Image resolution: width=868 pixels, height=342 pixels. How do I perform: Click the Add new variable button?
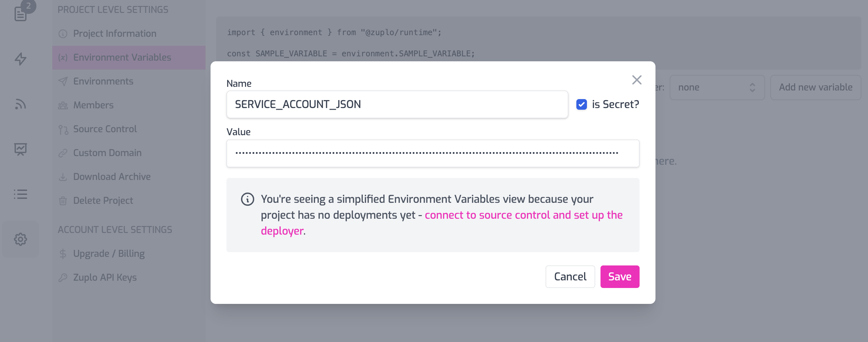coord(815,87)
